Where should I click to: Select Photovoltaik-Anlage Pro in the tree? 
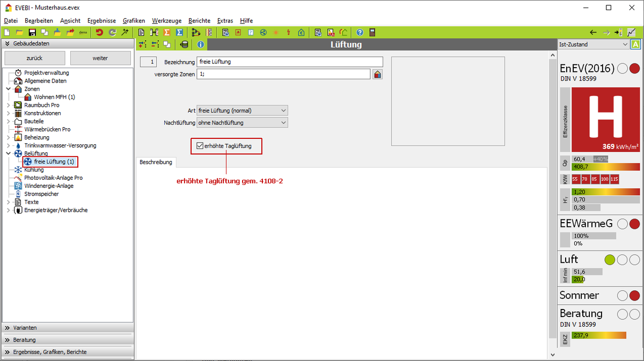coord(54,178)
